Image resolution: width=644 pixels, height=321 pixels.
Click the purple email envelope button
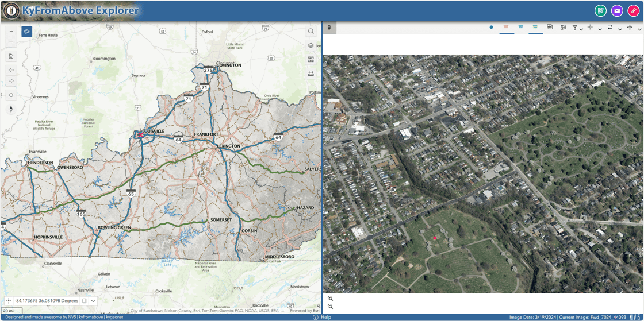pyautogui.click(x=617, y=11)
